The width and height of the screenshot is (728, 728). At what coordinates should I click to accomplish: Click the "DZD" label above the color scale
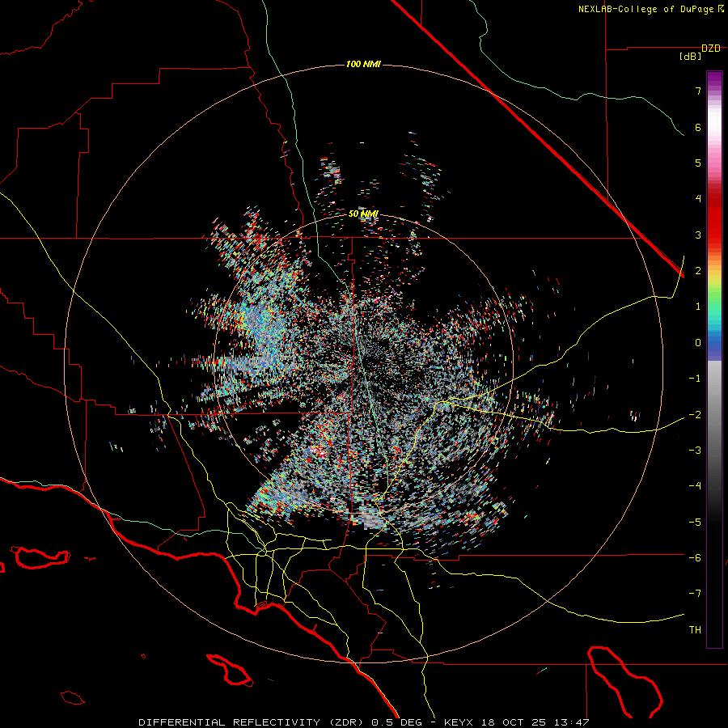[x=711, y=49]
